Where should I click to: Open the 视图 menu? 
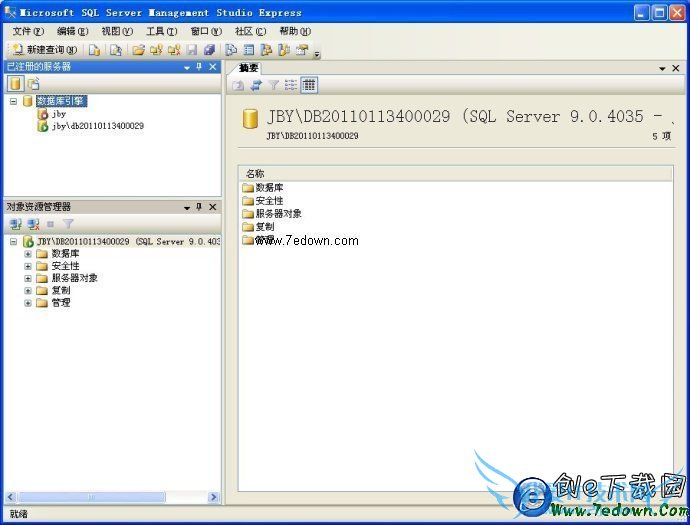point(117,32)
